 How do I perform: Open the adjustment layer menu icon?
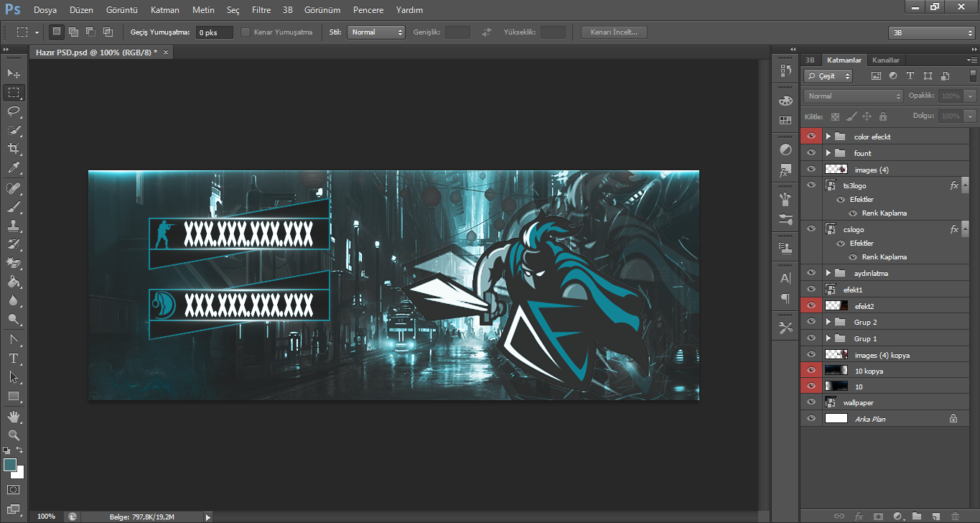[897, 516]
